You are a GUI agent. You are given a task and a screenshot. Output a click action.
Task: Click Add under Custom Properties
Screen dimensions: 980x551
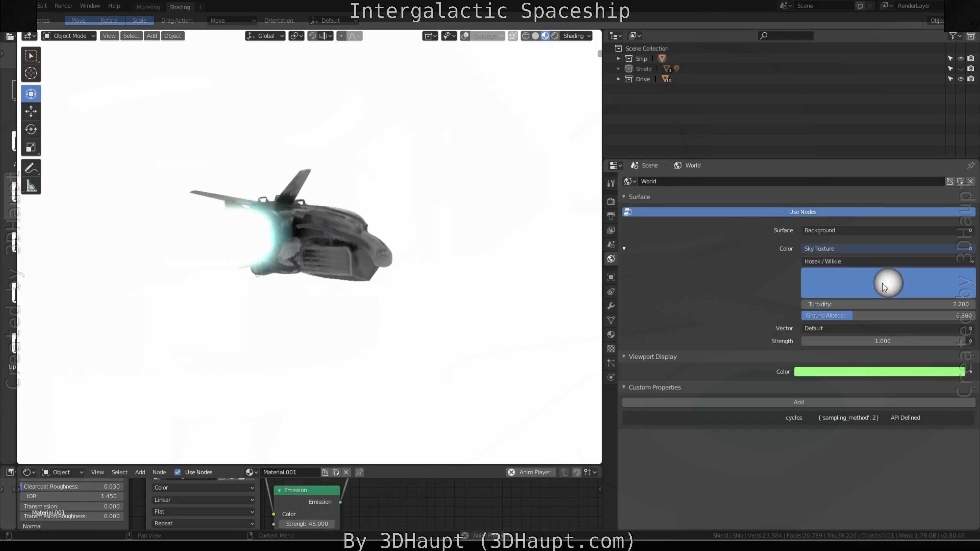[x=799, y=402]
